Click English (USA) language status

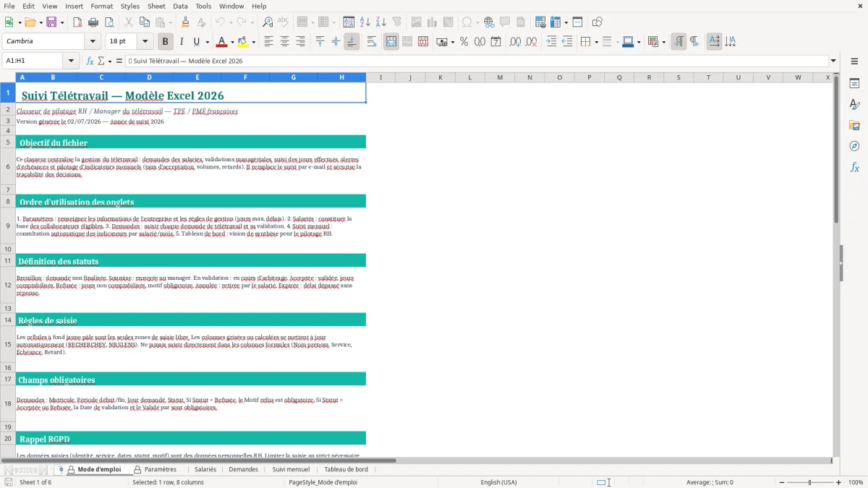pyautogui.click(x=498, y=482)
